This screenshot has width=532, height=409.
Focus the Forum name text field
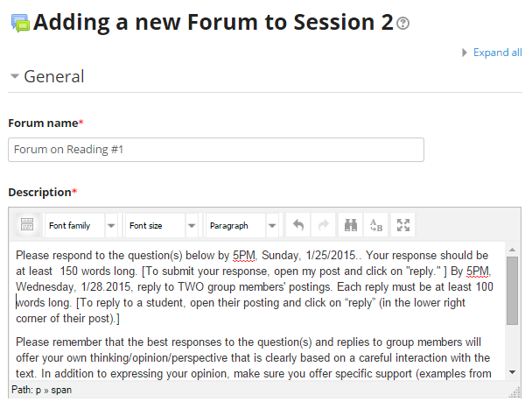pyautogui.click(x=216, y=150)
